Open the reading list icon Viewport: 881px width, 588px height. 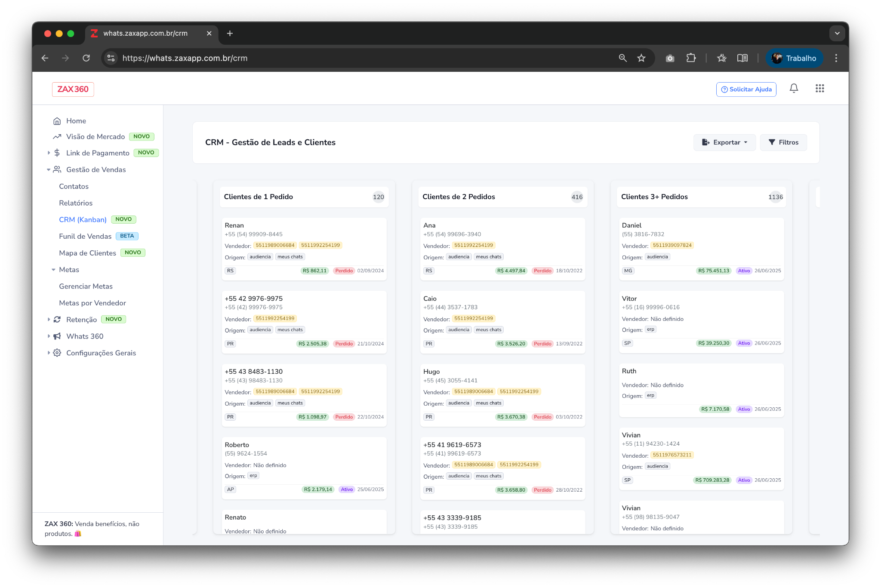[742, 58]
